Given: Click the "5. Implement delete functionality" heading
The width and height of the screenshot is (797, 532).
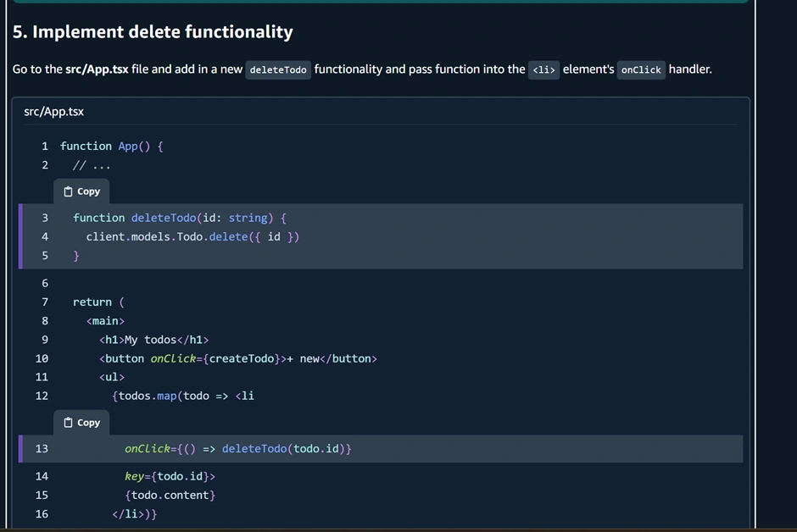Looking at the screenshot, I should click(x=153, y=32).
